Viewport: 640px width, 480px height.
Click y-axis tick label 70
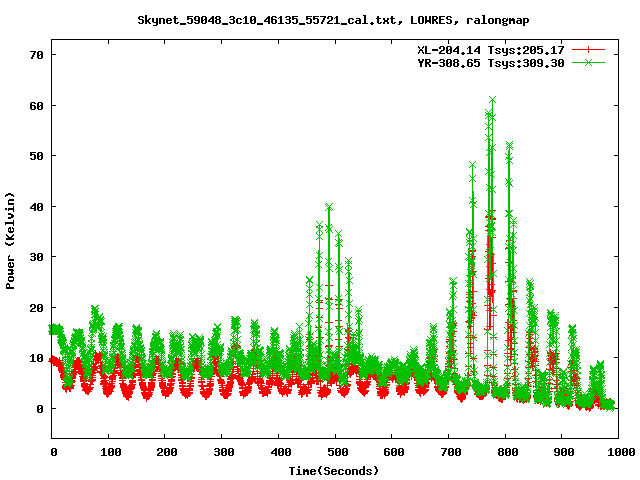[36, 55]
